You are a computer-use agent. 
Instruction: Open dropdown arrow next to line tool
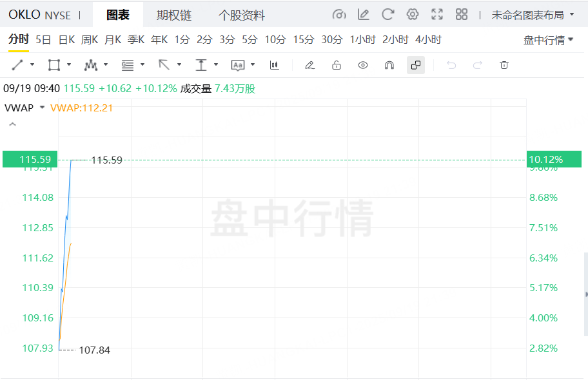click(x=32, y=64)
